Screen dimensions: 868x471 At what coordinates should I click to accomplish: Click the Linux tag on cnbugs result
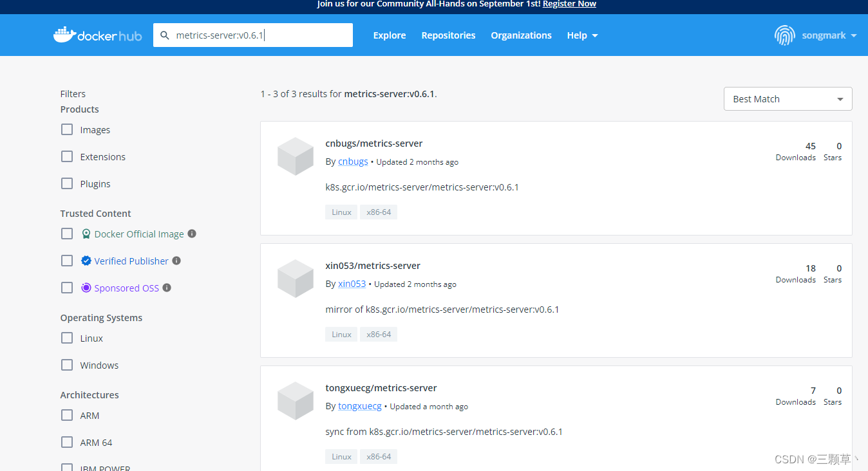(341, 212)
